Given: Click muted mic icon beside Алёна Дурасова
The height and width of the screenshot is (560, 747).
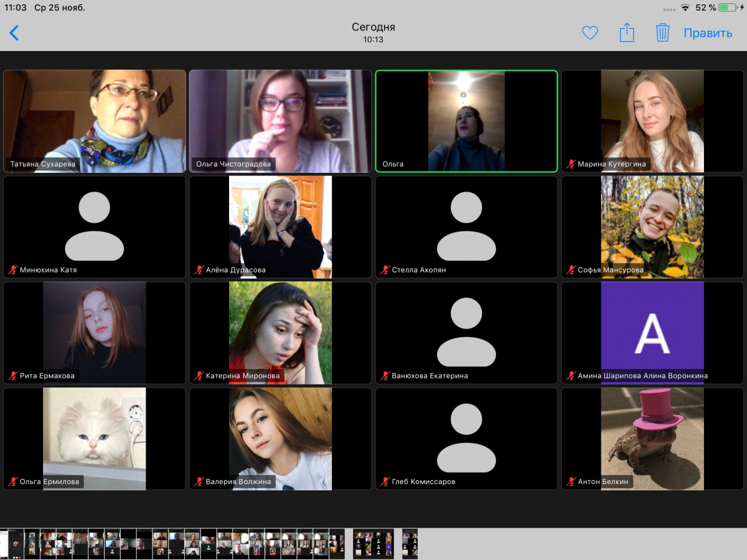Looking at the screenshot, I should pos(199,270).
